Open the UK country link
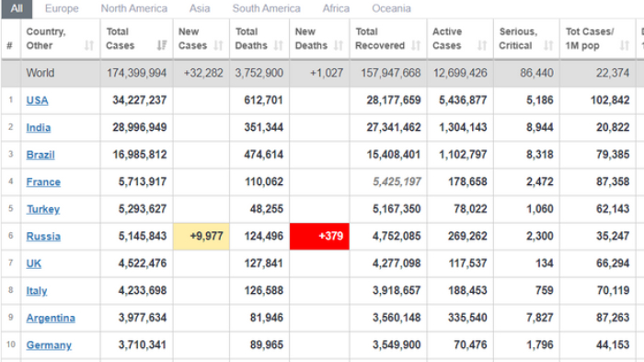This screenshot has width=644, height=362. pos(34,263)
